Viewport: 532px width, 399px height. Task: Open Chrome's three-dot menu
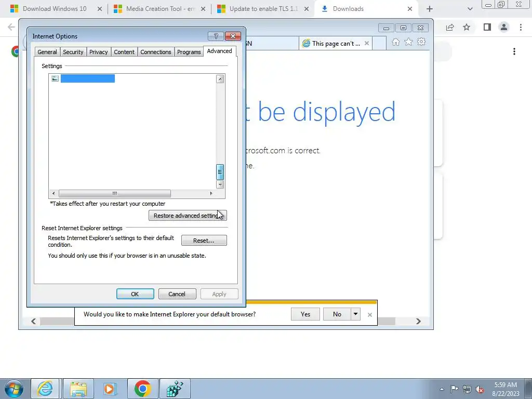pyautogui.click(x=521, y=27)
